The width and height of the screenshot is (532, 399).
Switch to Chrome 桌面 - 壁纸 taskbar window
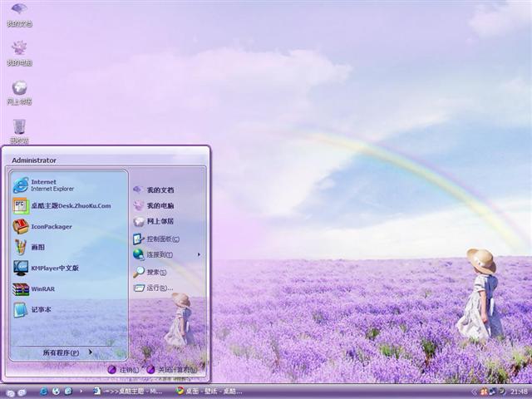click(209, 392)
